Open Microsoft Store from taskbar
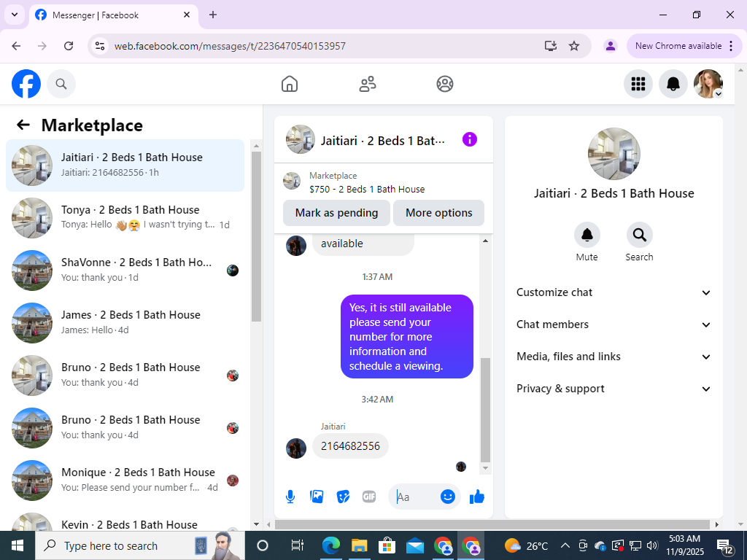Screen dimensions: 747x560 [x=387, y=545]
